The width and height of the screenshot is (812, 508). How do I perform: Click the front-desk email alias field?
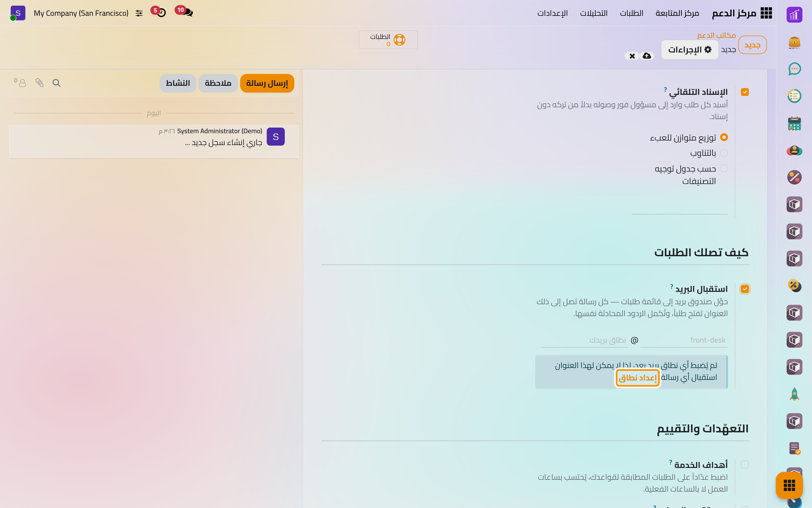684,340
